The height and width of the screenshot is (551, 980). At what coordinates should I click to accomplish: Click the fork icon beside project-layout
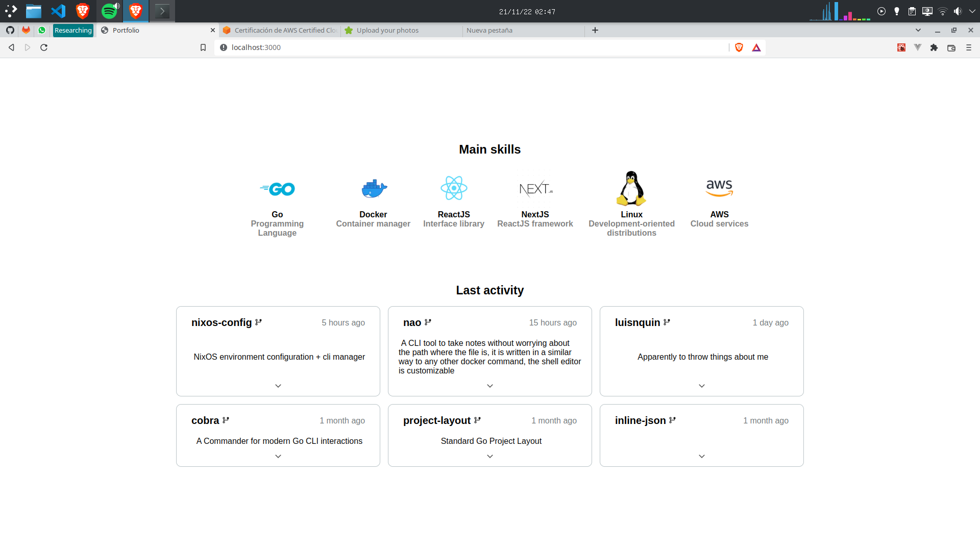click(477, 420)
